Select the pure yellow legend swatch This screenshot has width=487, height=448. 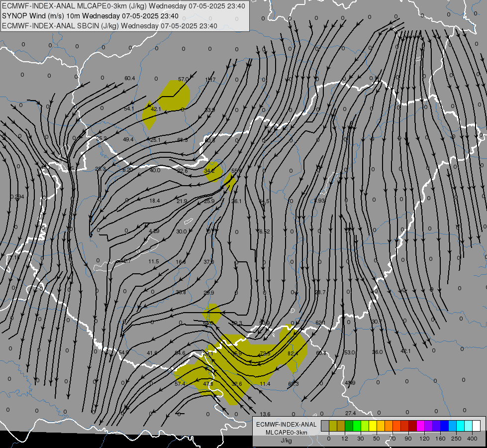[373, 426]
